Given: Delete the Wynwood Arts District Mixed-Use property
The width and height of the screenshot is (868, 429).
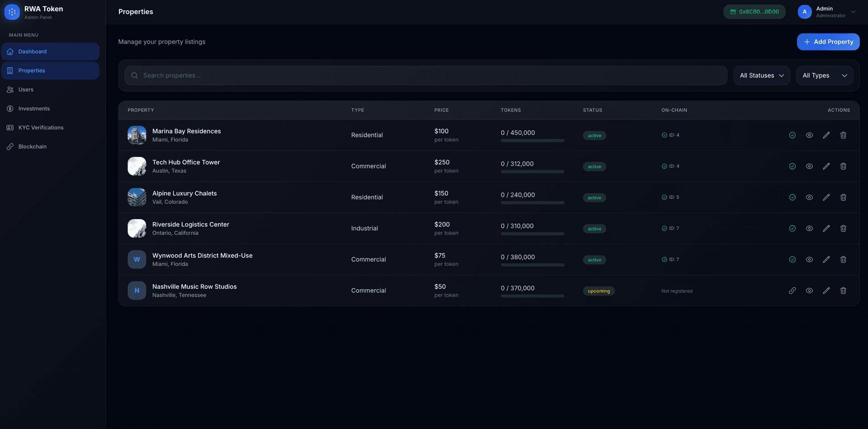Looking at the screenshot, I should click(x=843, y=259).
